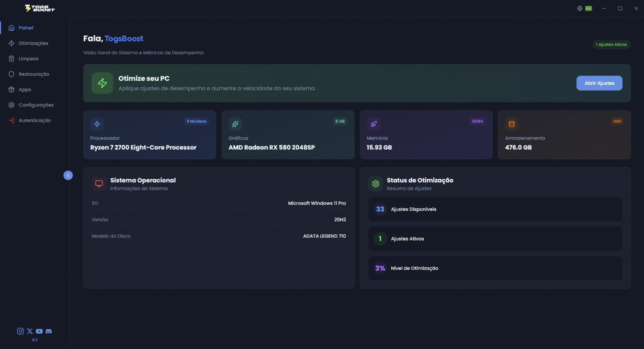This screenshot has height=349, width=644.
Task: Open the X (Twitter) social icon
Action: (x=30, y=331)
